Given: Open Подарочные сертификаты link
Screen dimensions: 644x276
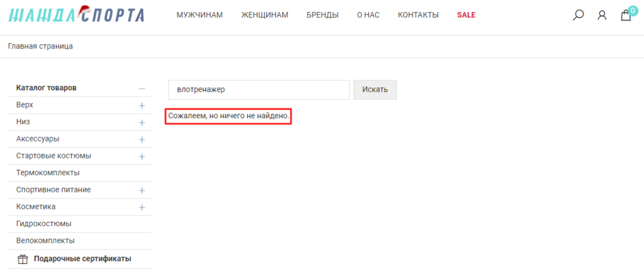Looking at the screenshot, I should point(82,259).
